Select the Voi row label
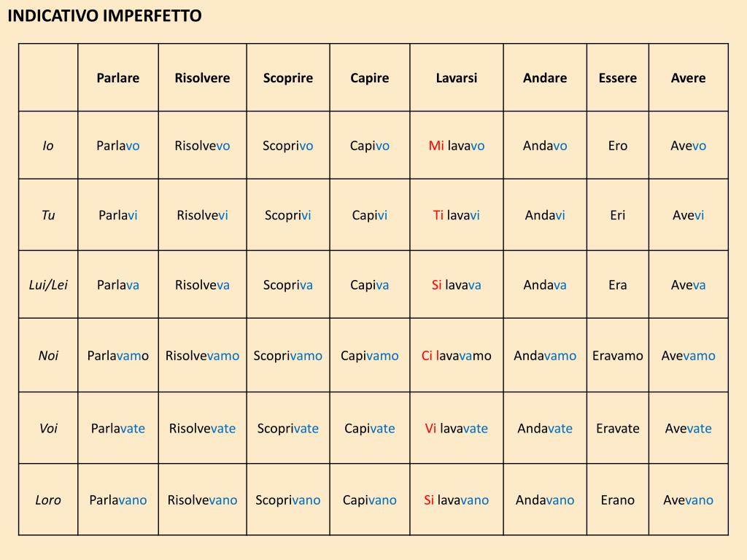Screen dimensions: 747x560 point(48,429)
